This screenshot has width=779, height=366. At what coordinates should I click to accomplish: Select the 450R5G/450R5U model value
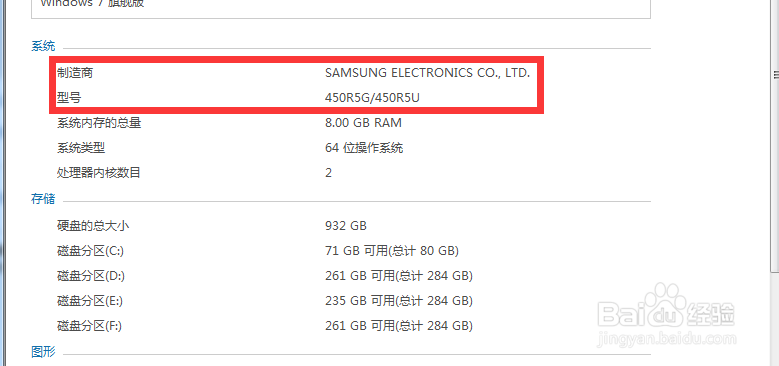coord(372,98)
